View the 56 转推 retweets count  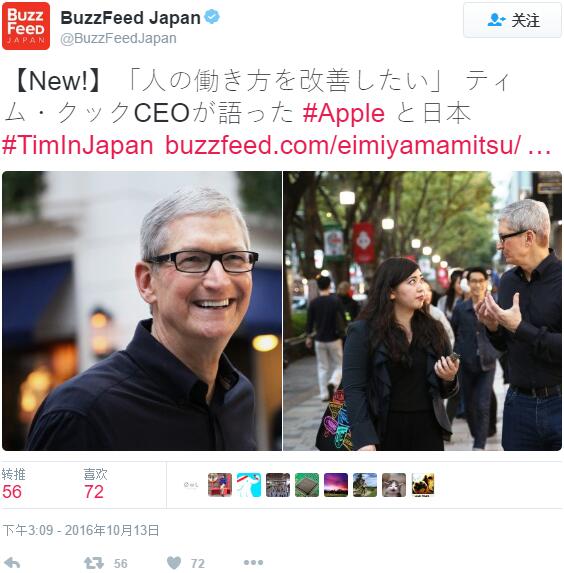pos(13,484)
